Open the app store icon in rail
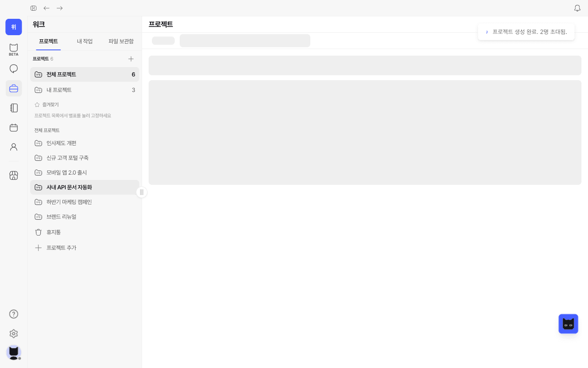 tap(13, 175)
